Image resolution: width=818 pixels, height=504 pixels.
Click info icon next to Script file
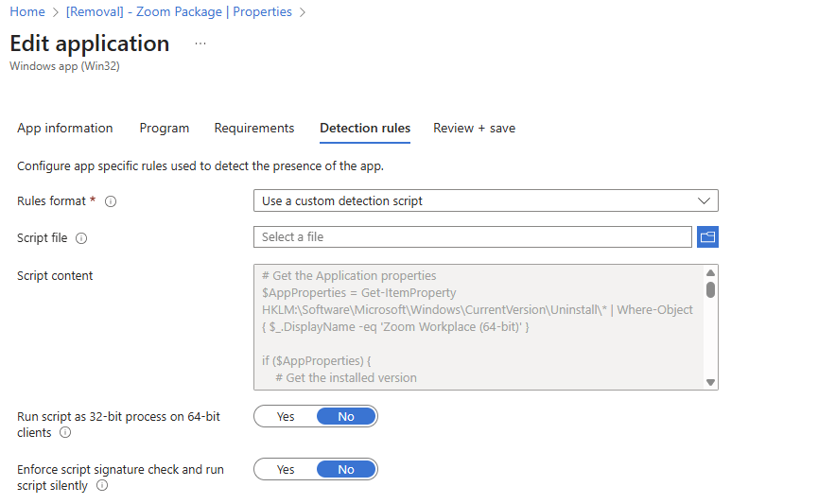click(x=81, y=238)
